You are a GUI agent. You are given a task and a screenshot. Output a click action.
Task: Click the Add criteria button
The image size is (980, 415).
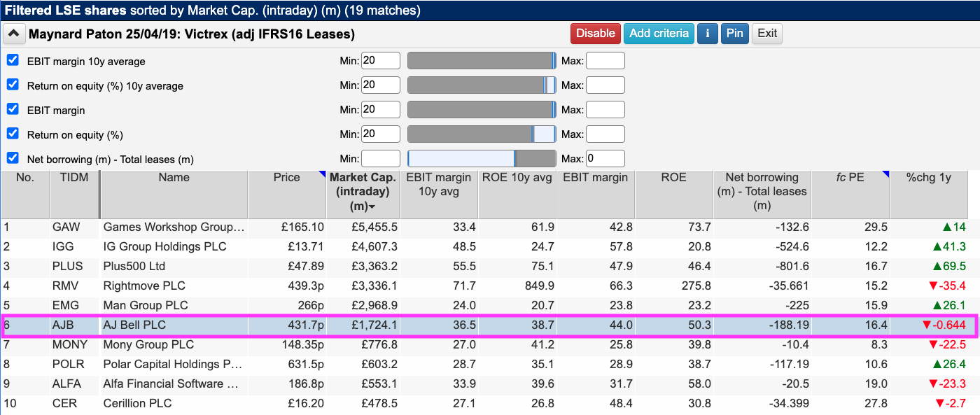click(x=659, y=34)
